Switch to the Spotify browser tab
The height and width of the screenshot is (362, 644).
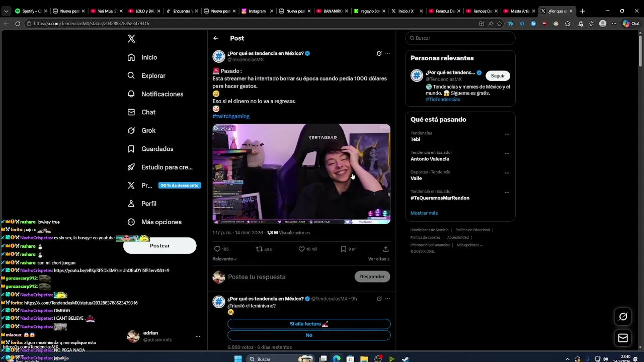(x=31, y=11)
